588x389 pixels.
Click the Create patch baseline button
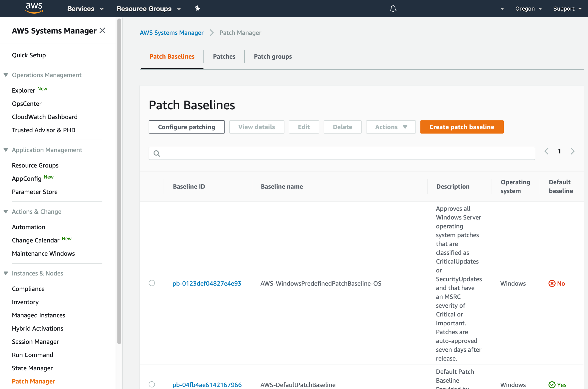pyautogui.click(x=462, y=127)
